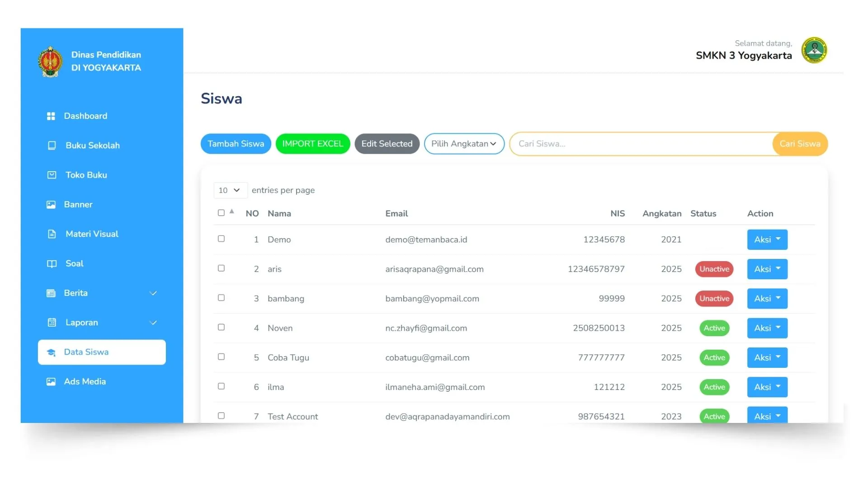
Task: Tick the select-all checkbox in table header
Action: click(x=221, y=213)
